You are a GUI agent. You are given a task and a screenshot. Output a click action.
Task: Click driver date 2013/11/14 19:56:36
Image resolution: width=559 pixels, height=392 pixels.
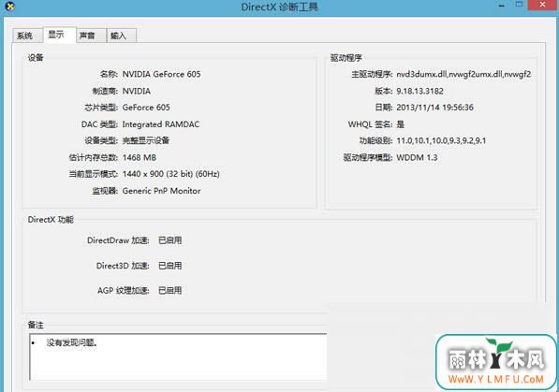click(x=435, y=108)
